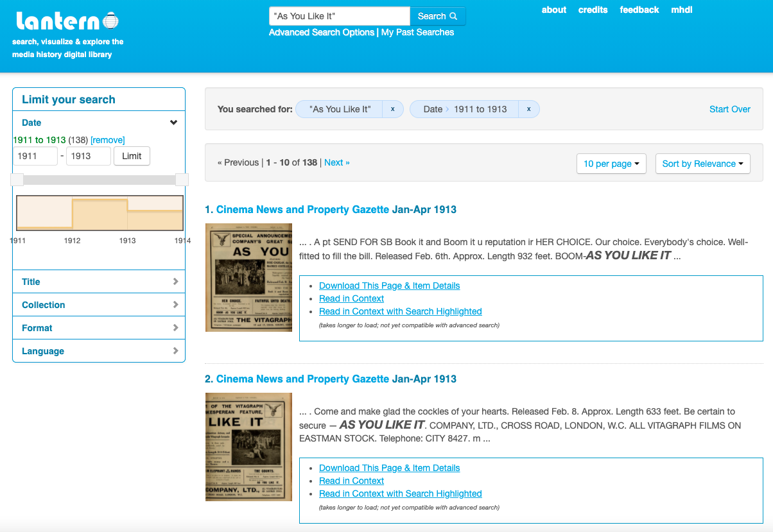Open the Cinema News Jan-Apr 1913 result thumbnail
Screen dimensions: 773x532
coord(248,277)
